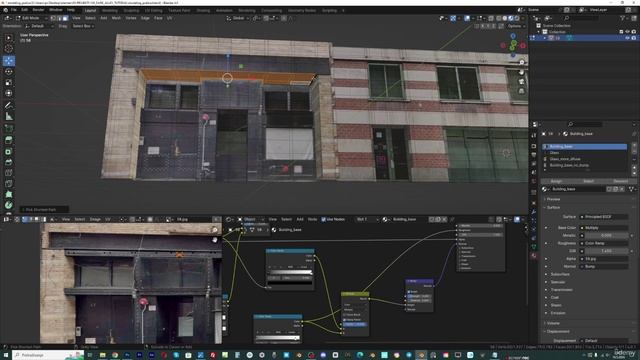Select the Move tool in the viewport toolbar
Viewport: 640px width, 360px height.
9,61
